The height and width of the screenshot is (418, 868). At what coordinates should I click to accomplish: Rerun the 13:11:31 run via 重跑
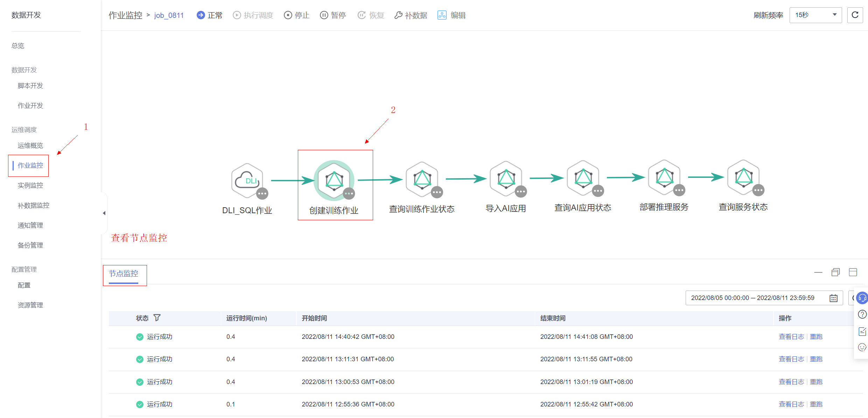816,359
